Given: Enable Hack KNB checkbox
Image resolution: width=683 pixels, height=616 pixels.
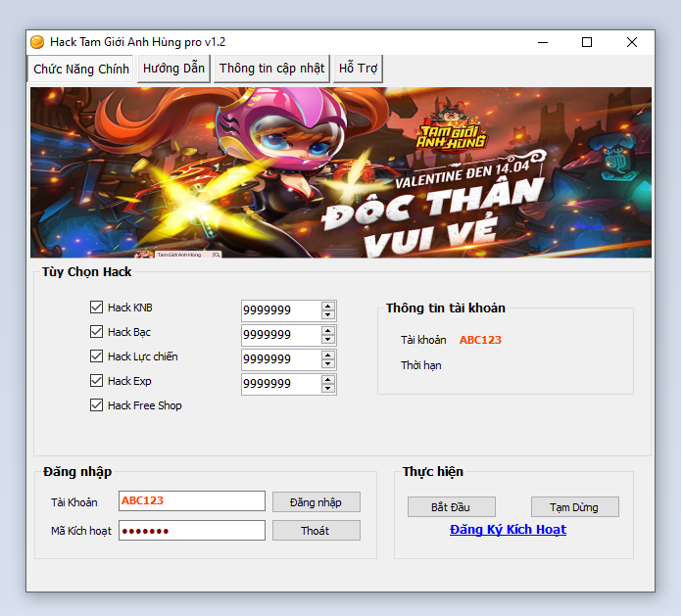Looking at the screenshot, I should (x=96, y=308).
